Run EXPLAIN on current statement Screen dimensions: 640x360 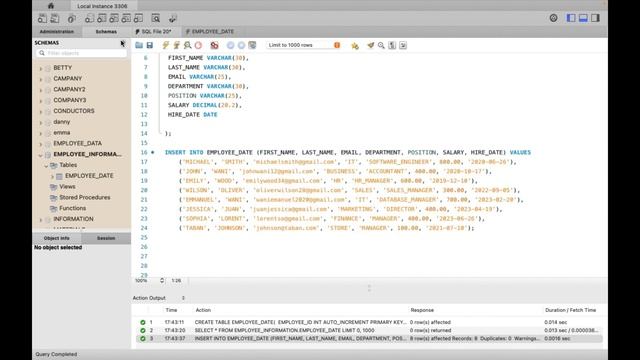[187, 45]
